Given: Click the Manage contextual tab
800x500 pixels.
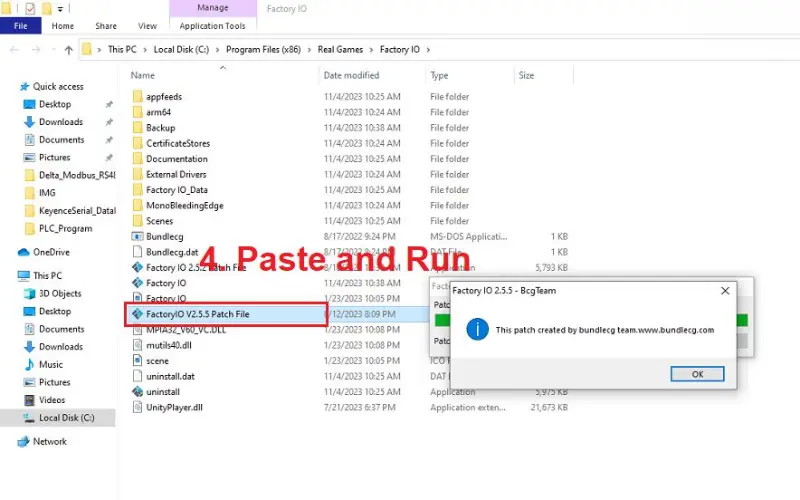Looking at the screenshot, I should [x=213, y=8].
